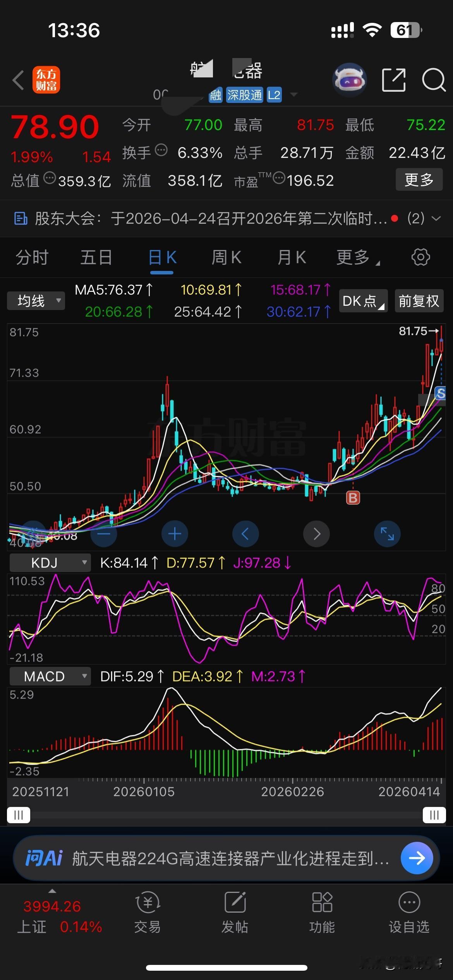
Task: Switch to 月K chart tab
Action: (292, 257)
